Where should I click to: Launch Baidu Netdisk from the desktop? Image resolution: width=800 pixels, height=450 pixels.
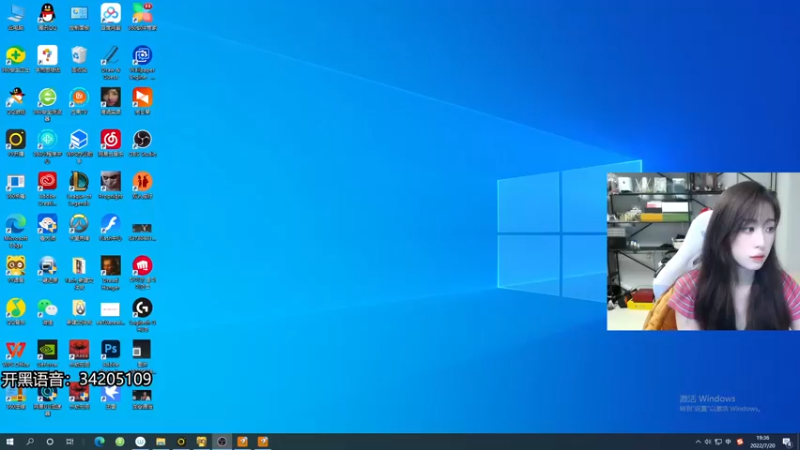point(111,16)
